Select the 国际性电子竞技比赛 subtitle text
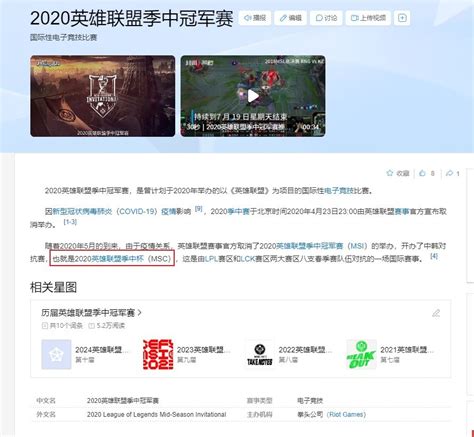Image resolution: width=474 pixels, height=437 pixels. point(63,37)
